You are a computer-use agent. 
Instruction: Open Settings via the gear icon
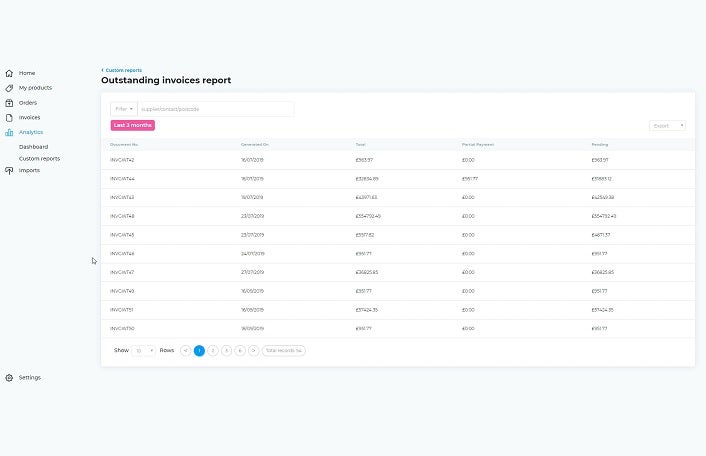coord(9,378)
